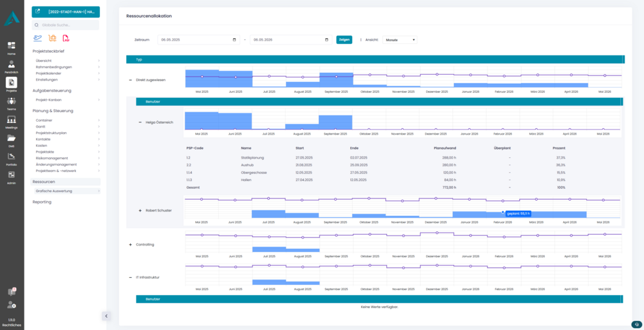Open the Home section in sidebar
Image resolution: width=644 pixels, height=330 pixels.
point(11,48)
